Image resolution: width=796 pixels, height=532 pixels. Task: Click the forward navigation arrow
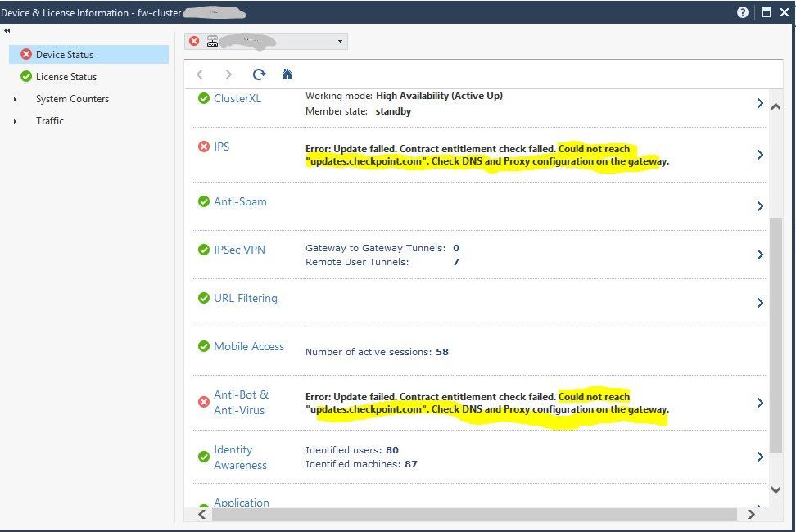coord(228,74)
